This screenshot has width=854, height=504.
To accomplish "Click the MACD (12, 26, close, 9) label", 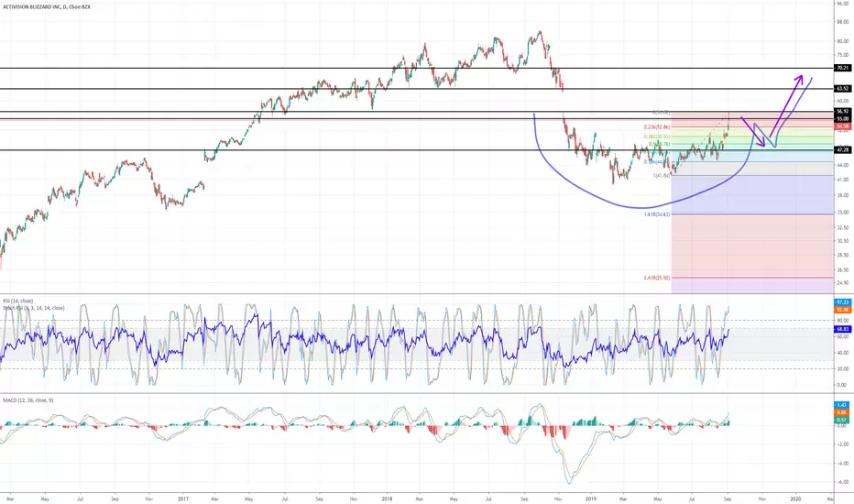I will click(x=27, y=400).
